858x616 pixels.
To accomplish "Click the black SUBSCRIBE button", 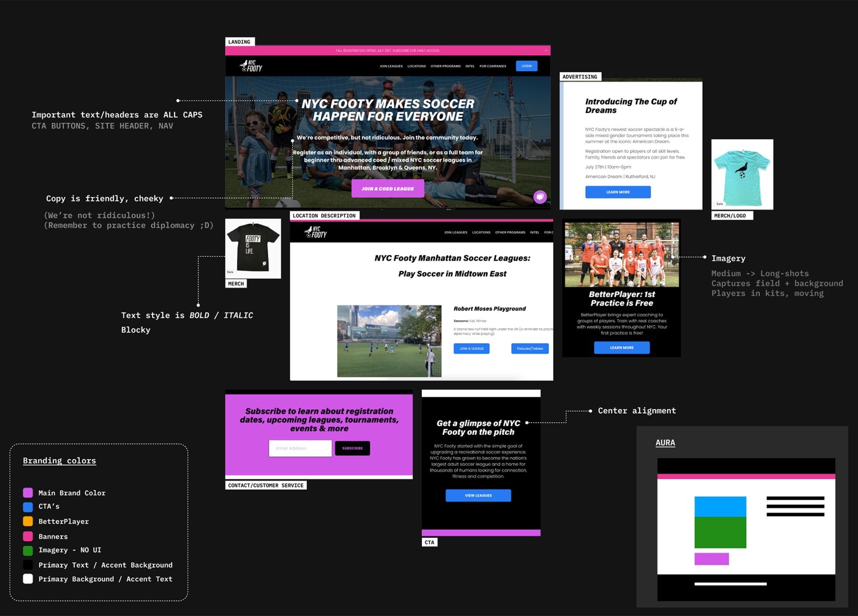I will click(x=352, y=448).
